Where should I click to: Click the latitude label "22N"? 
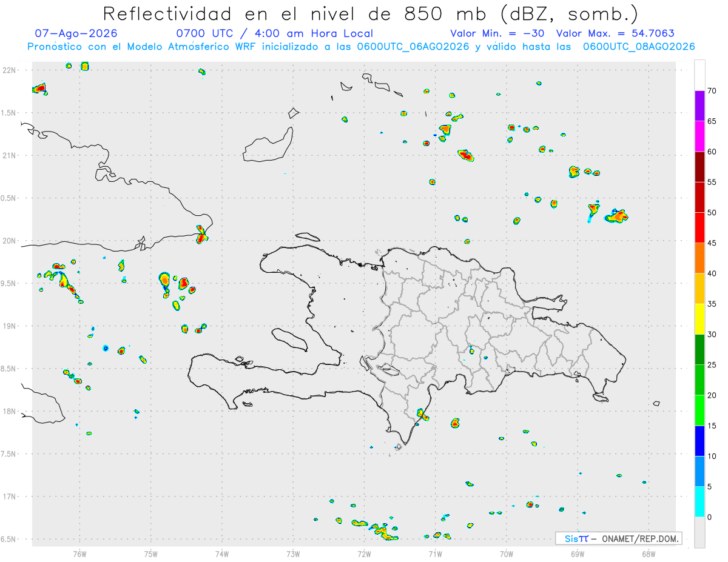click(x=9, y=70)
